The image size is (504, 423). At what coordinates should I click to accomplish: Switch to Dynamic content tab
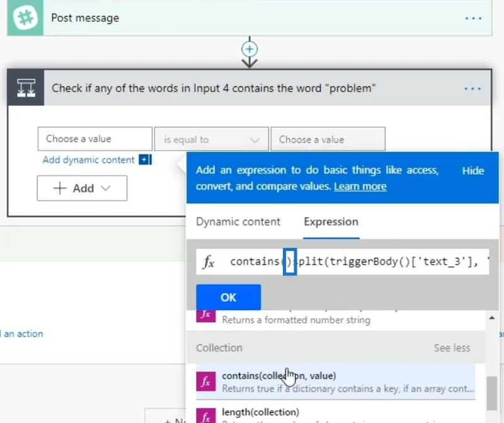point(238,222)
